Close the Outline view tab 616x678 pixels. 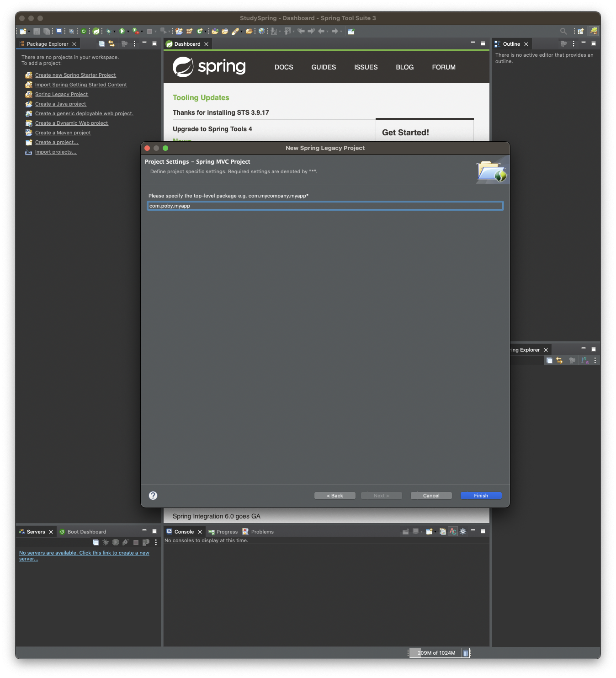(x=526, y=44)
